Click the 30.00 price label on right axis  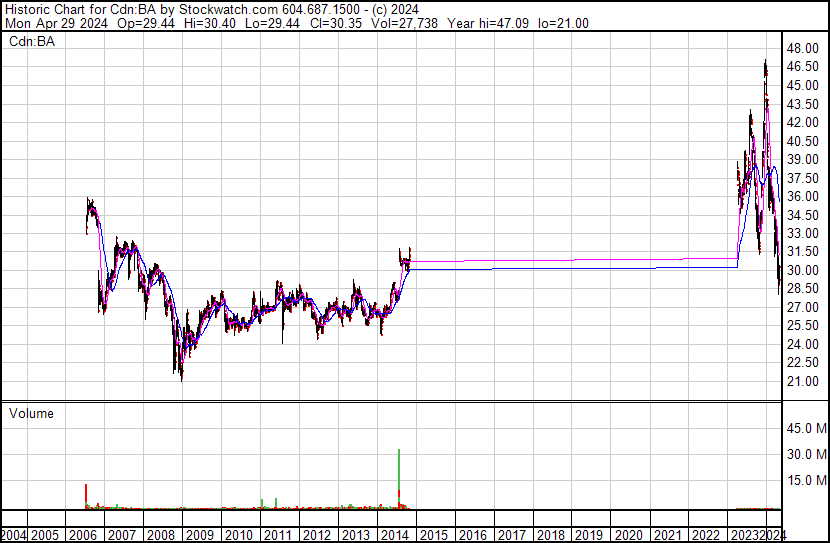(803, 271)
